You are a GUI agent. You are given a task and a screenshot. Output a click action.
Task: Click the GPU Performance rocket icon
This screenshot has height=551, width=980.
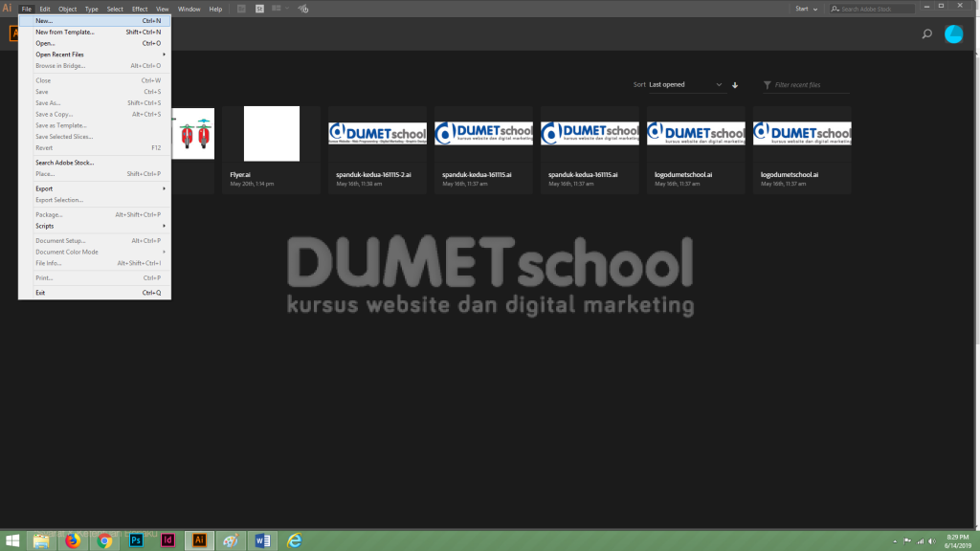(303, 9)
